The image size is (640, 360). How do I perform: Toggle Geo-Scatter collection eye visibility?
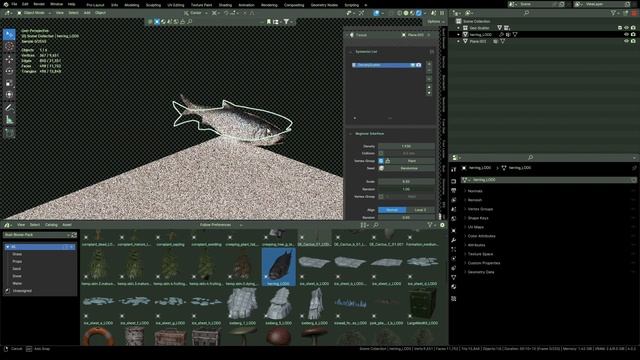[626, 28]
